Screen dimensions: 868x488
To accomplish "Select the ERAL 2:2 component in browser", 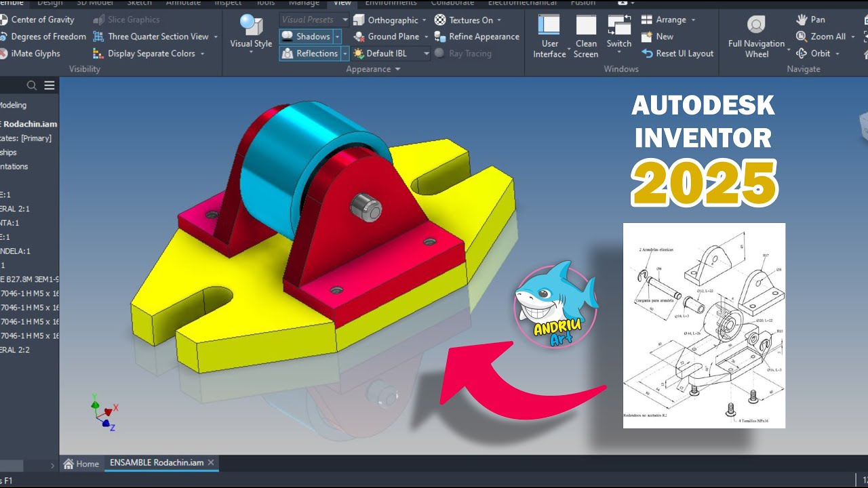I will click(x=15, y=350).
